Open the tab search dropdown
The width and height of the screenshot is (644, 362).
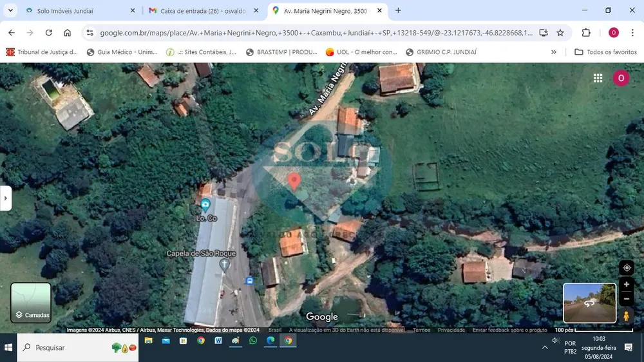[10, 11]
